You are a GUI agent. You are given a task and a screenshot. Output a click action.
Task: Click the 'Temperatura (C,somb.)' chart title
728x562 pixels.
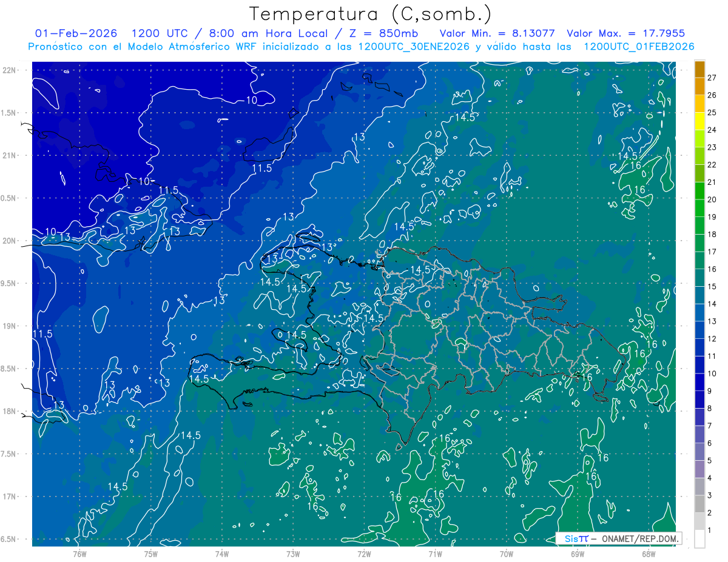370,14
